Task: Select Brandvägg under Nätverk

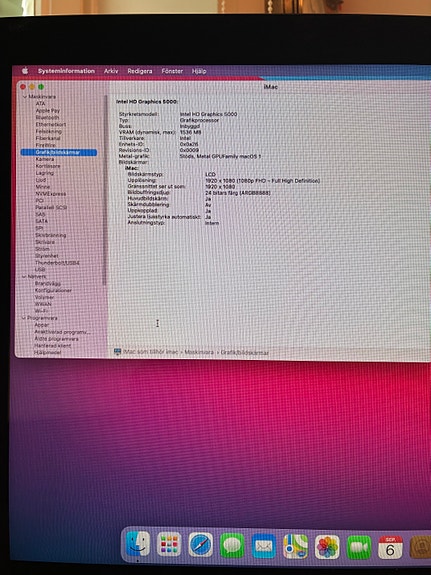Action: (48, 283)
